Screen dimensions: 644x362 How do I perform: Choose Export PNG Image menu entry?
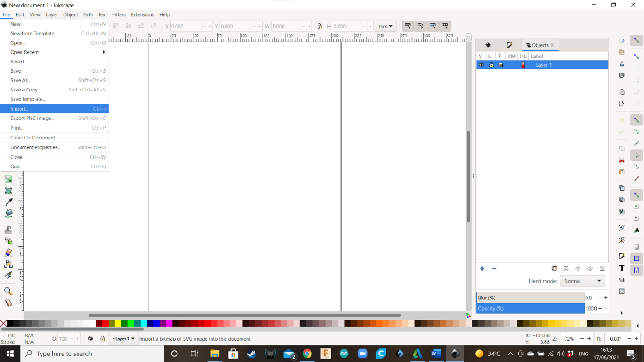(x=54, y=118)
